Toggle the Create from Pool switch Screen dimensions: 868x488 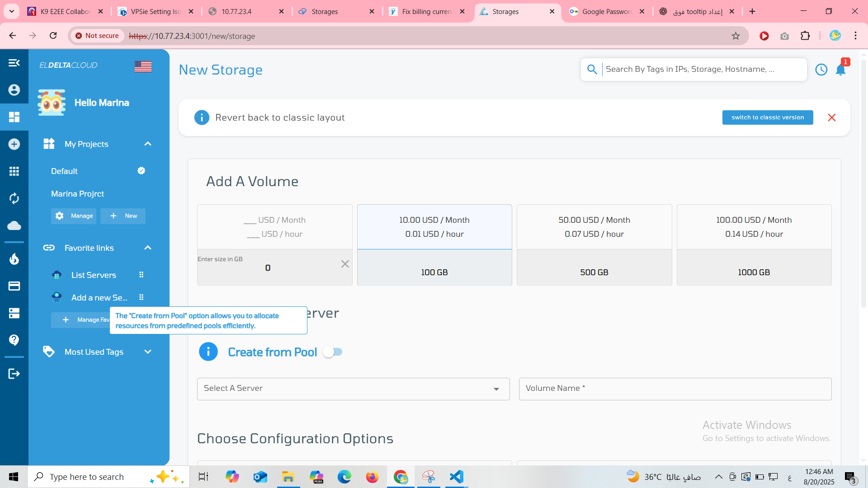pyautogui.click(x=333, y=352)
